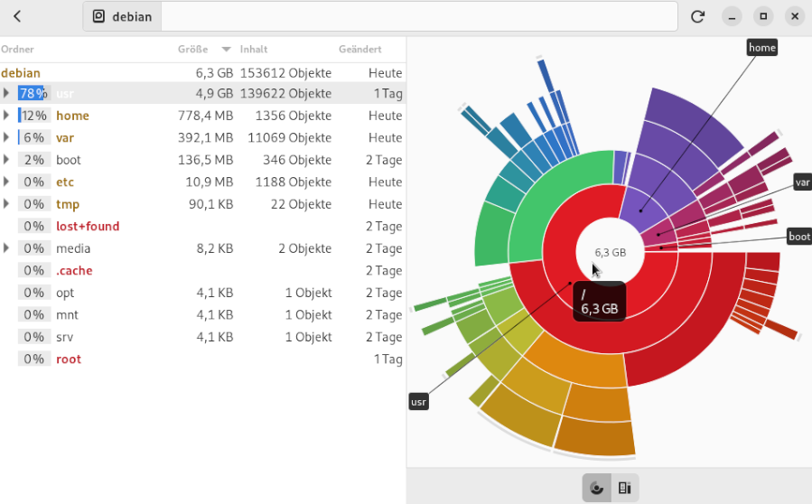Select the boot folder name
Viewport: 812px width, 504px height.
tap(69, 160)
